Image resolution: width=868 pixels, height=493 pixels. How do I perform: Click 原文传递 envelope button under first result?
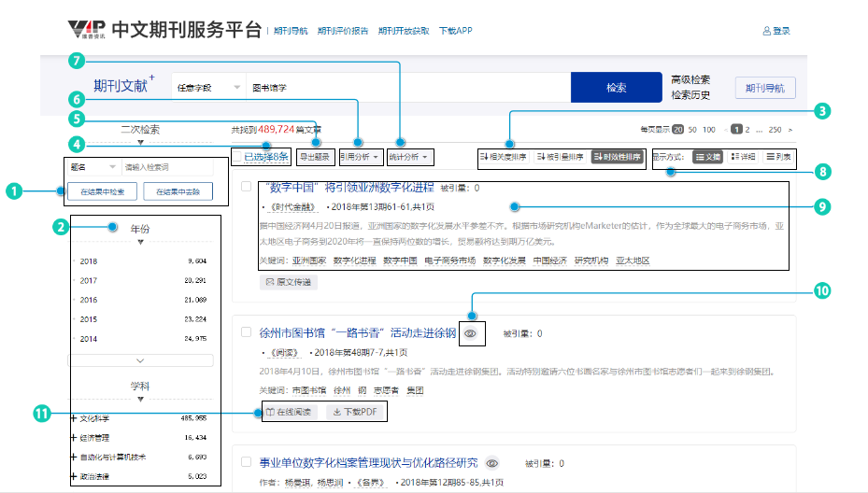(286, 281)
